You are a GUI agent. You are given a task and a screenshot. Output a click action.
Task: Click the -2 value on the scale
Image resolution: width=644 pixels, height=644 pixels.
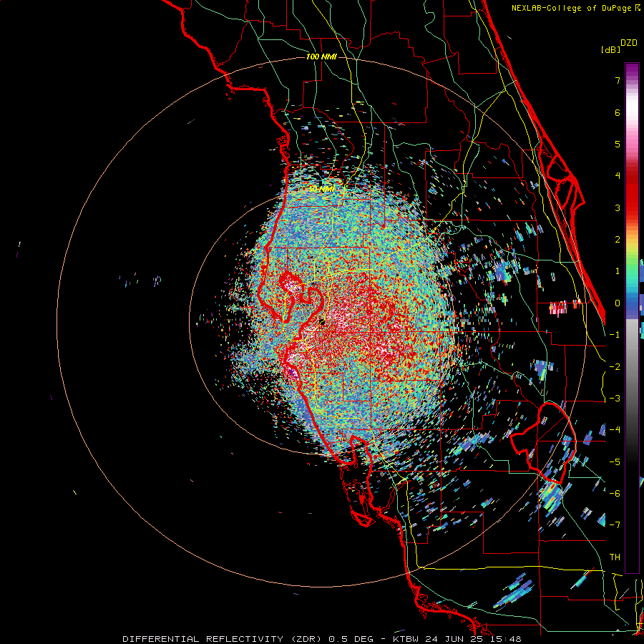615,367
